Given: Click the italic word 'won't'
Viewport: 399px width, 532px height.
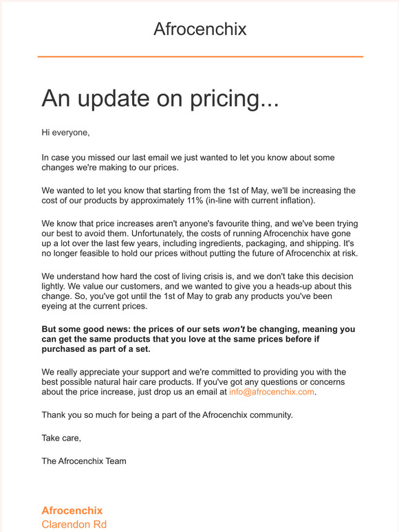Looking at the screenshot, I should pyautogui.click(x=234, y=329).
